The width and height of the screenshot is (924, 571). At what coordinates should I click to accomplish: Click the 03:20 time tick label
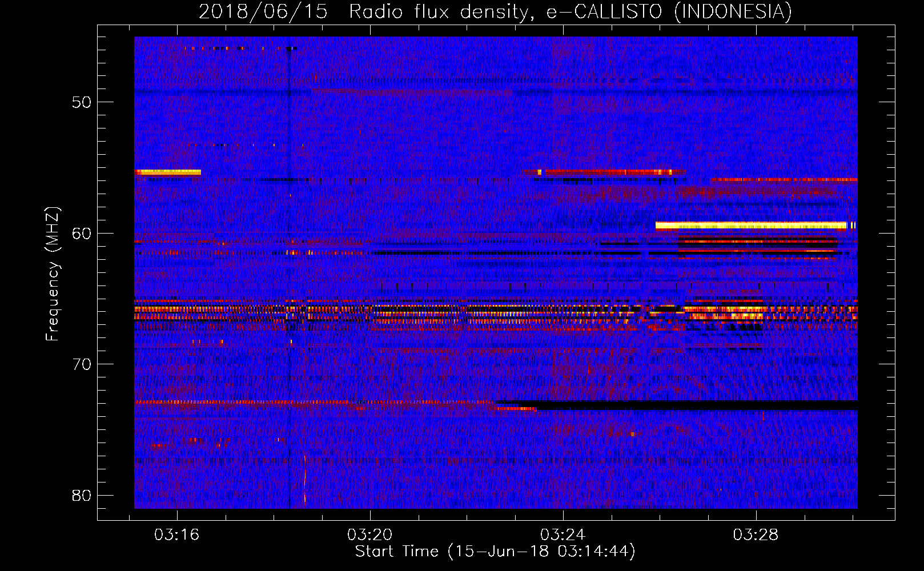(370, 534)
